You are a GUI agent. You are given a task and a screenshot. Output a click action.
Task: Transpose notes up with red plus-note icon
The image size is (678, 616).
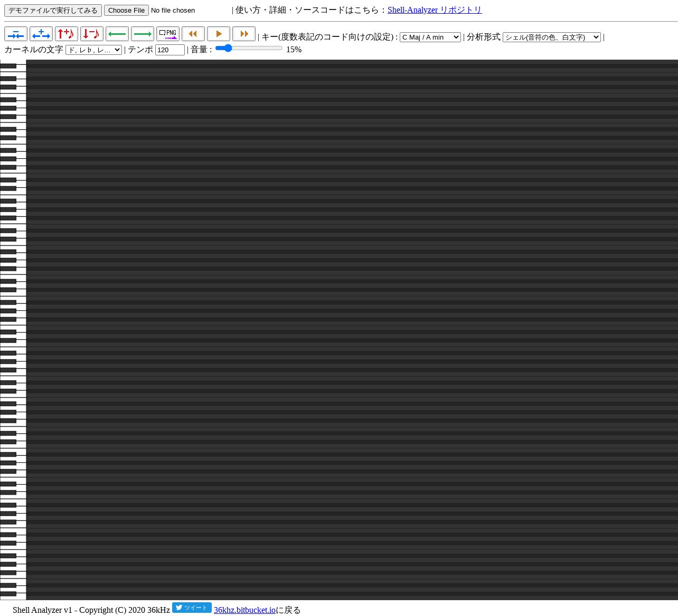[x=67, y=34]
